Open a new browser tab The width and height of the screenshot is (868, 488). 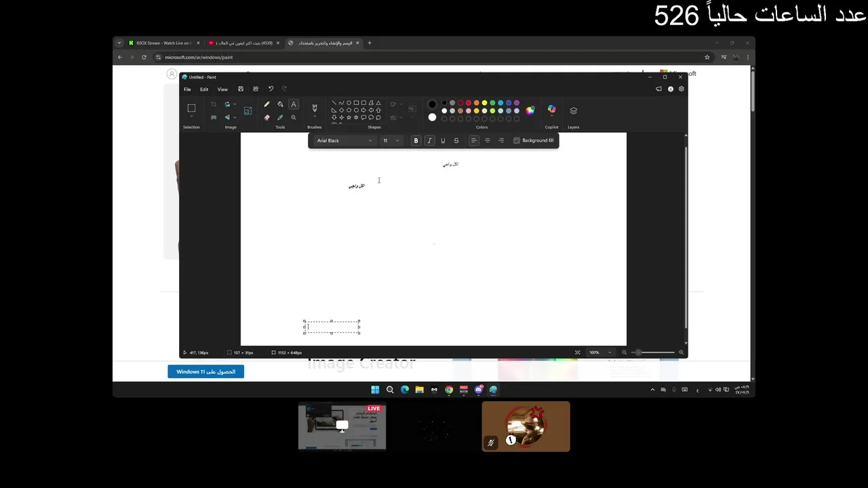pyautogui.click(x=370, y=43)
